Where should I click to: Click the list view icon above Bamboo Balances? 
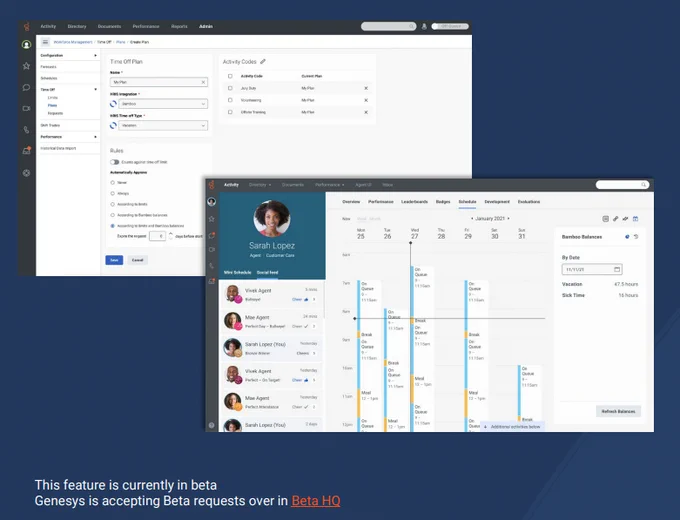(605, 219)
